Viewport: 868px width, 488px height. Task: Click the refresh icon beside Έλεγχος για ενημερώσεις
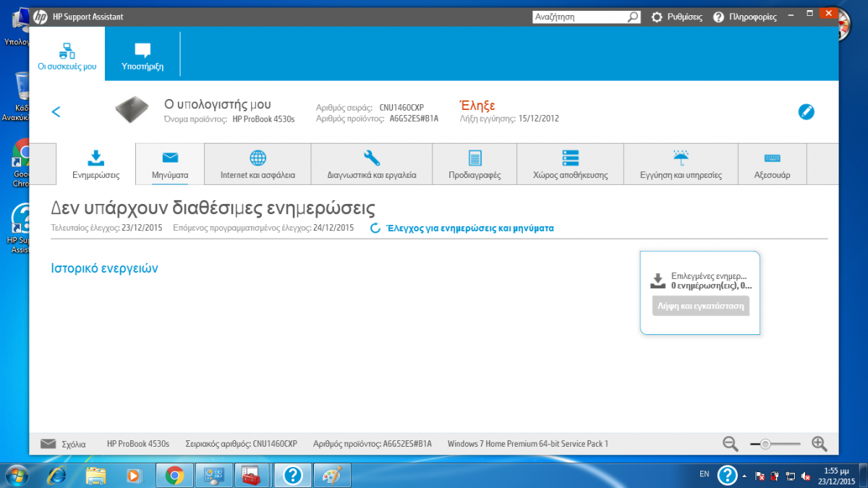pos(375,228)
